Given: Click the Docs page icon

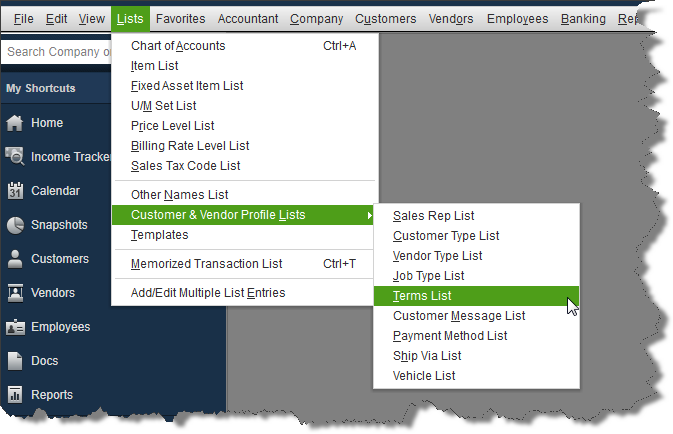Looking at the screenshot, I should pos(15,361).
